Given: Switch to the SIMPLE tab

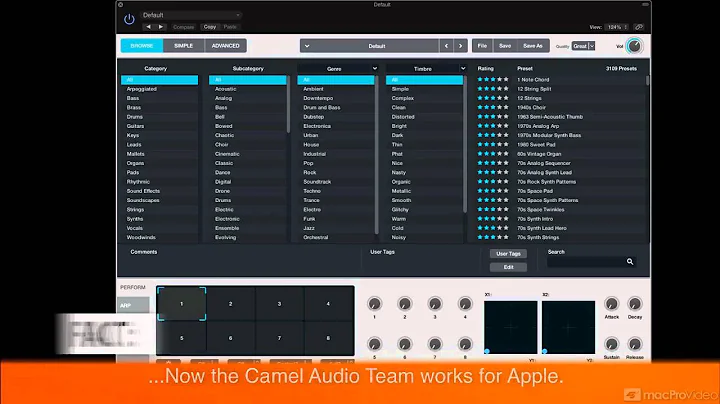Looking at the screenshot, I should 184,46.
